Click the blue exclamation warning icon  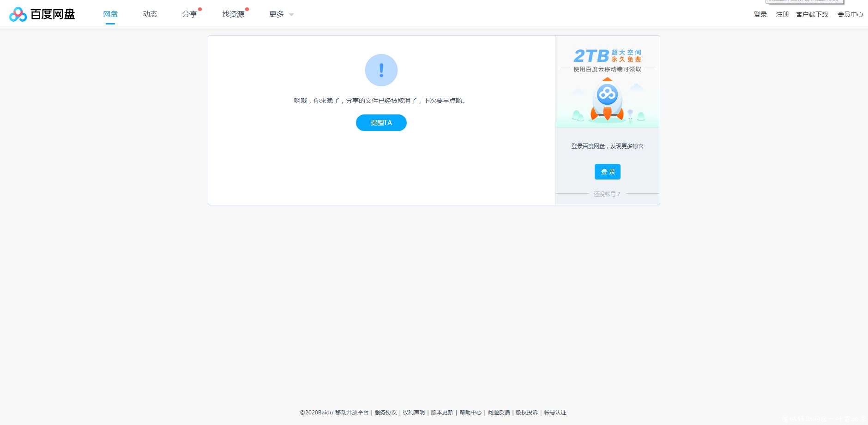[x=381, y=70]
